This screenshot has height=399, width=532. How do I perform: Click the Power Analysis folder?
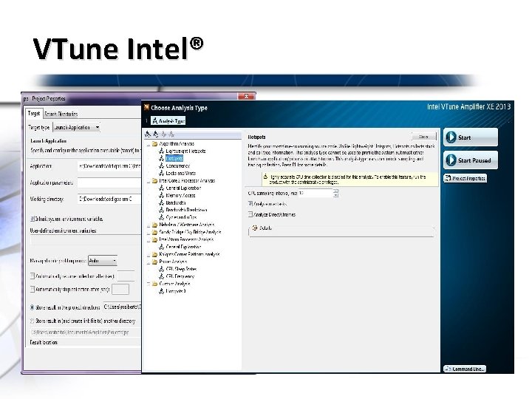click(x=173, y=262)
